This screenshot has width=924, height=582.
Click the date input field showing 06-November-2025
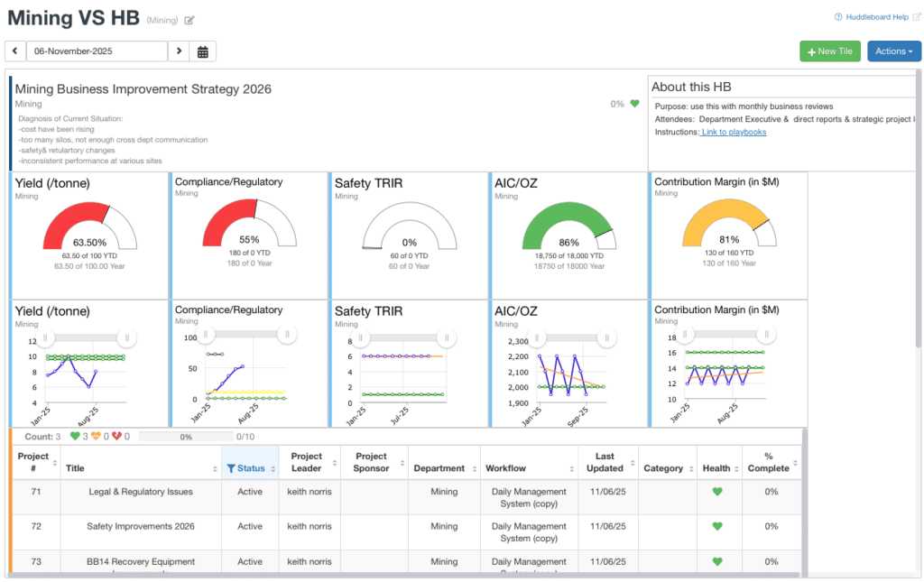(x=97, y=51)
